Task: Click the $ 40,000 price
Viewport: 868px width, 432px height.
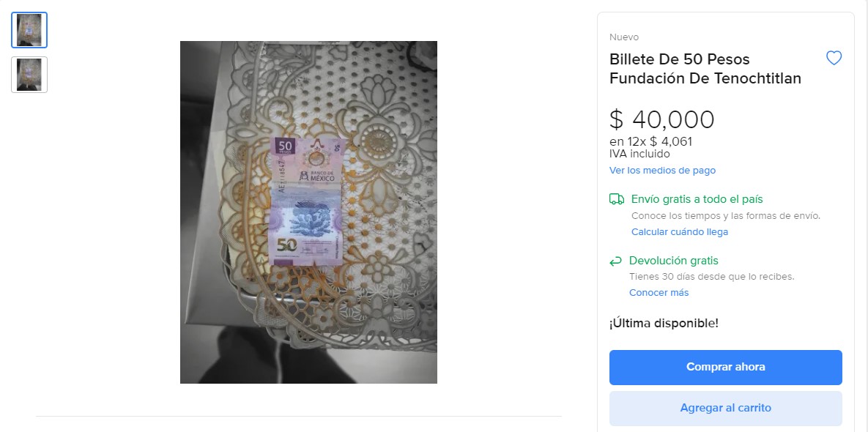Action: tap(662, 119)
